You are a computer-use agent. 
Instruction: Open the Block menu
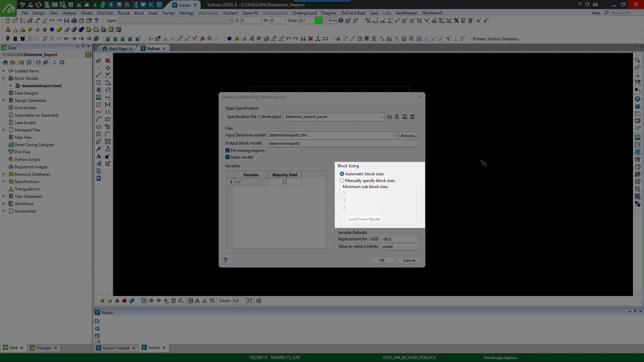coord(139,13)
